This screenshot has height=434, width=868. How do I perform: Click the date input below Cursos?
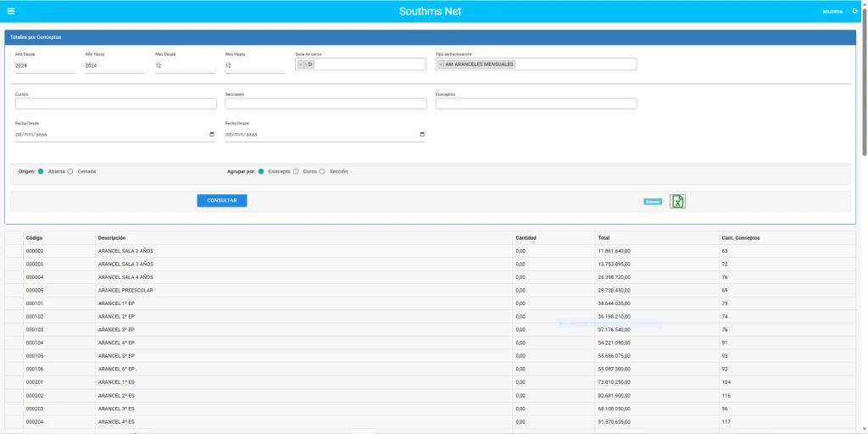pyautogui.click(x=115, y=135)
